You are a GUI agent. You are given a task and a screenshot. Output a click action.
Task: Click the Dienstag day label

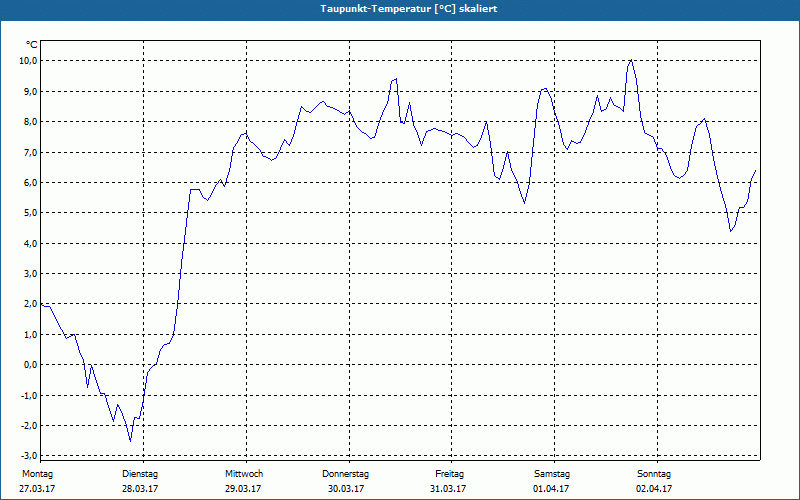click(x=140, y=474)
